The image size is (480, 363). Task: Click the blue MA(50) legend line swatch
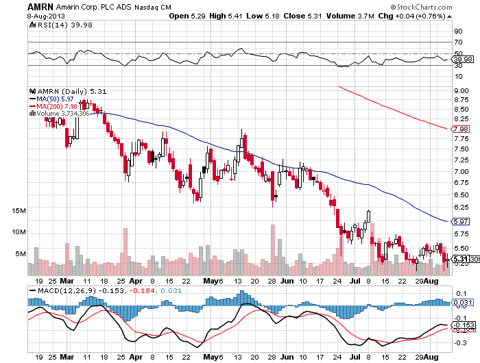pos(32,99)
